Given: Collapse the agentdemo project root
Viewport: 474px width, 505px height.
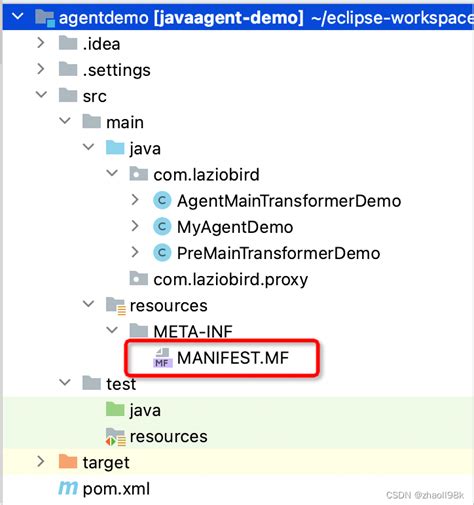Looking at the screenshot, I should click(x=18, y=16).
